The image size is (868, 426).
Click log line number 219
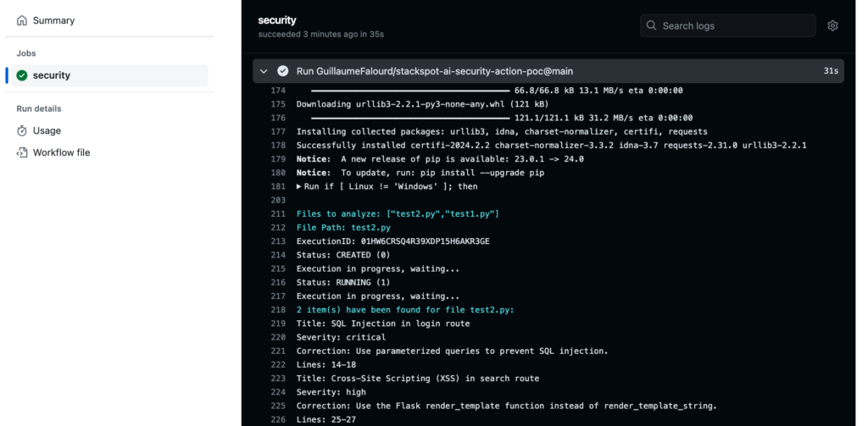tap(278, 323)
